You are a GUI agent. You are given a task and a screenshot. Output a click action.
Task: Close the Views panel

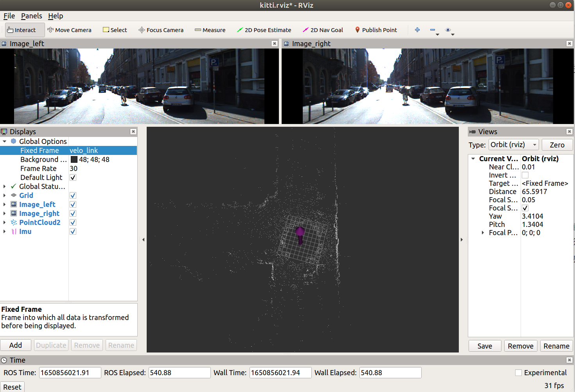[570, 131]
